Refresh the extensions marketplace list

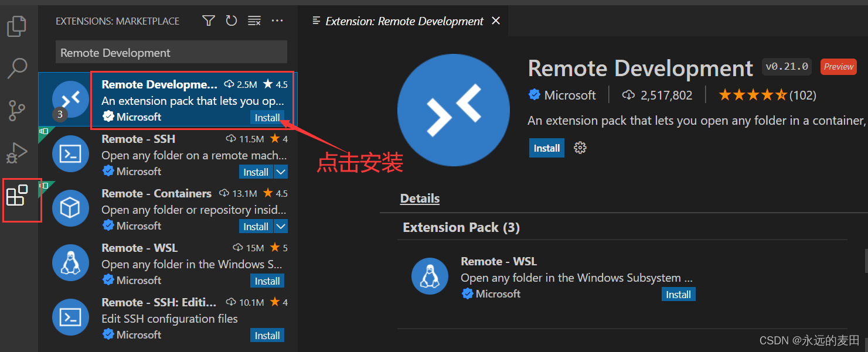(232, 21)
